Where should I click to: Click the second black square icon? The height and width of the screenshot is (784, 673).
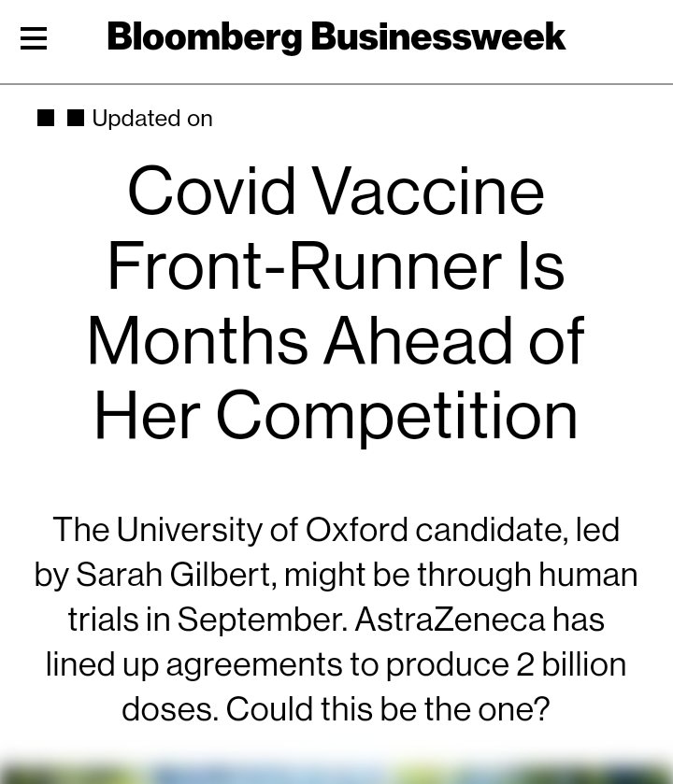tap(76, 118)
